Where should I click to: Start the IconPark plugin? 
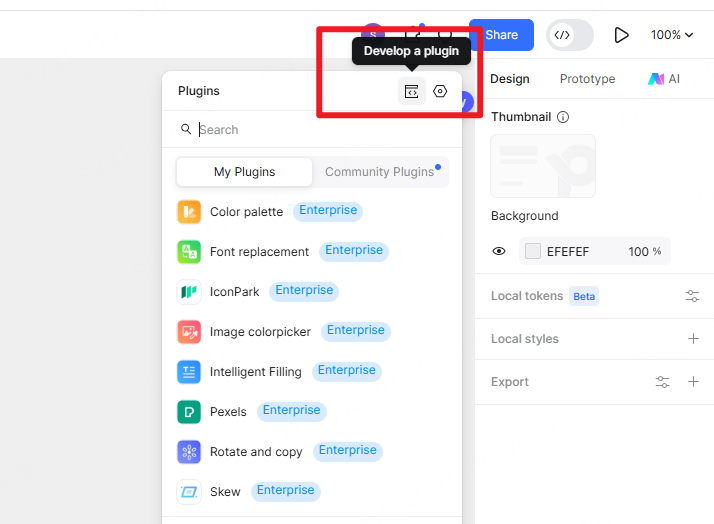click(x=234, y=292)
